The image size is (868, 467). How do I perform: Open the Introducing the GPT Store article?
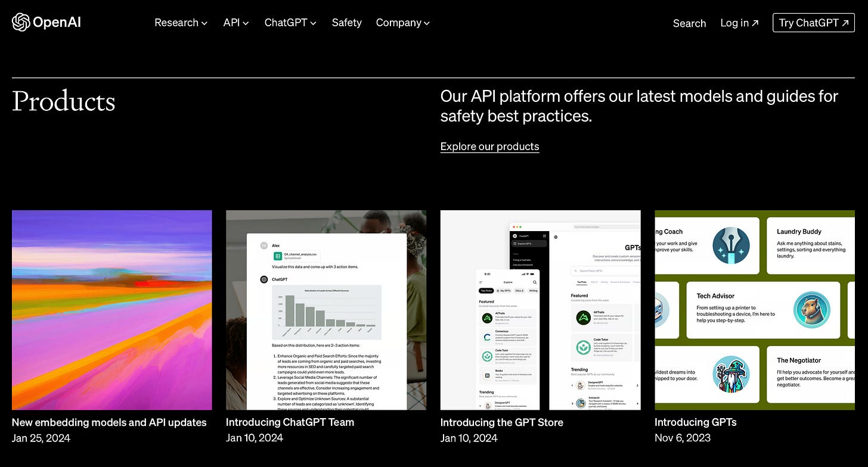point(501,422)
